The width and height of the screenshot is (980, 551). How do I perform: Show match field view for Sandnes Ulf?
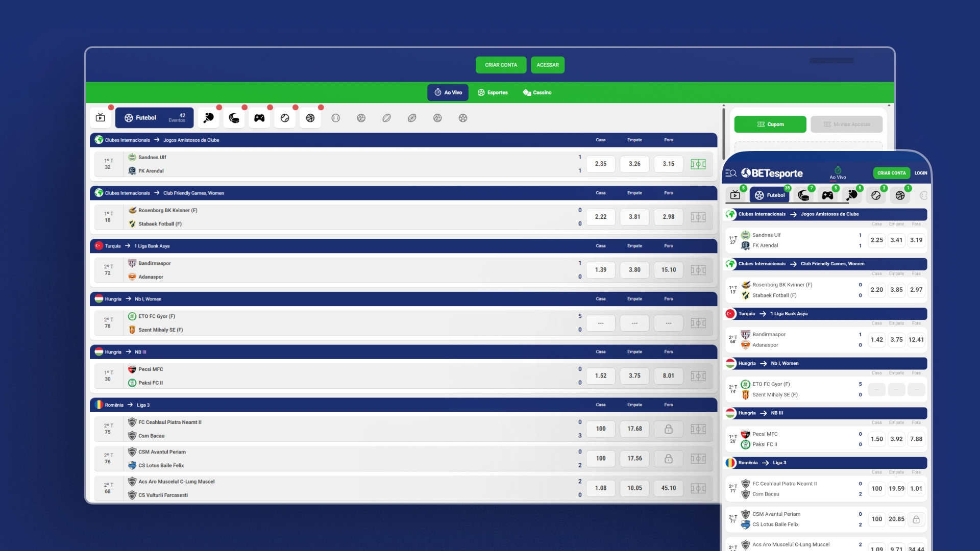click(698, 164)
